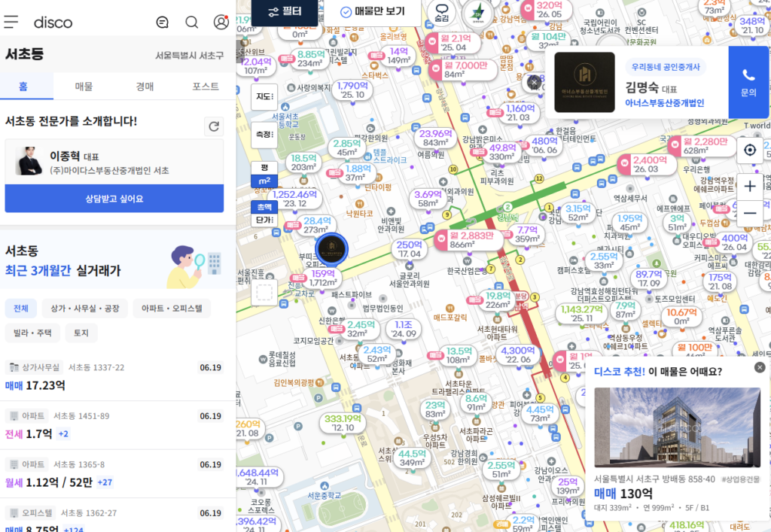Switch to the 매물 tab
This screenshot has width=771, height=532.
[x=84, y=87]
